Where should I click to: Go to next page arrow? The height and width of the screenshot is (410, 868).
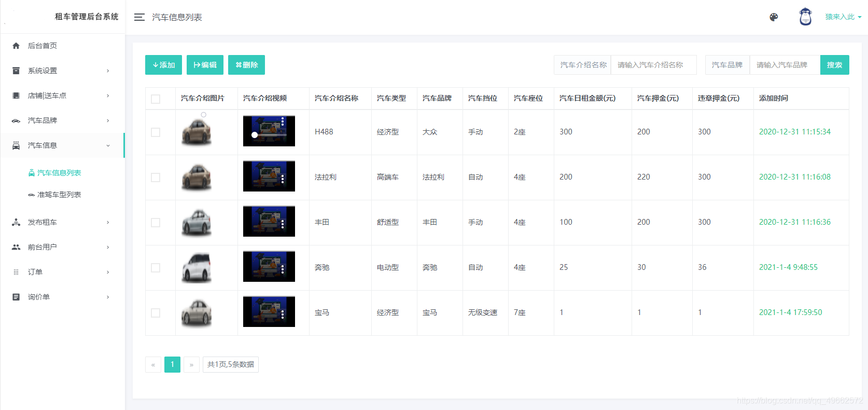tap(191, 365)
